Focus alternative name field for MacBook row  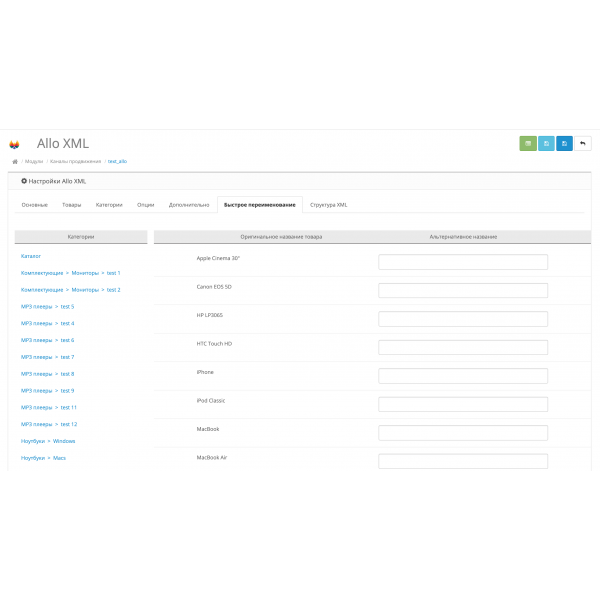pyautogui.click(x=463, y=433)
